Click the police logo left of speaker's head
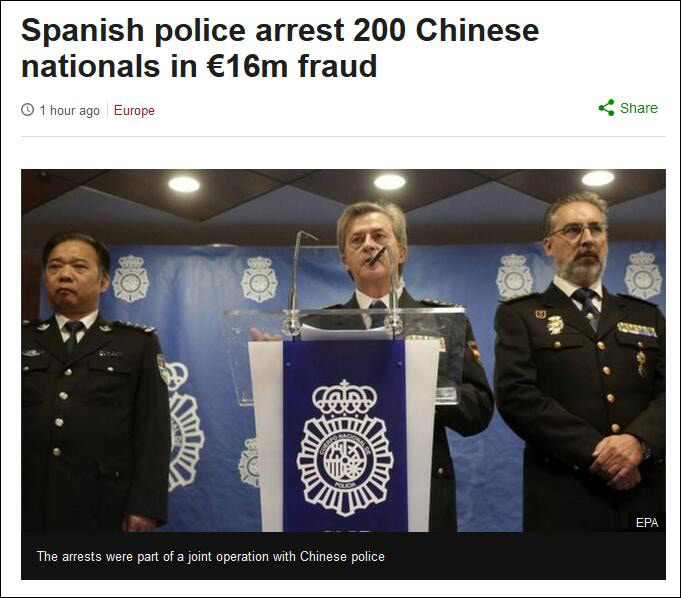 tap(259, 279)
